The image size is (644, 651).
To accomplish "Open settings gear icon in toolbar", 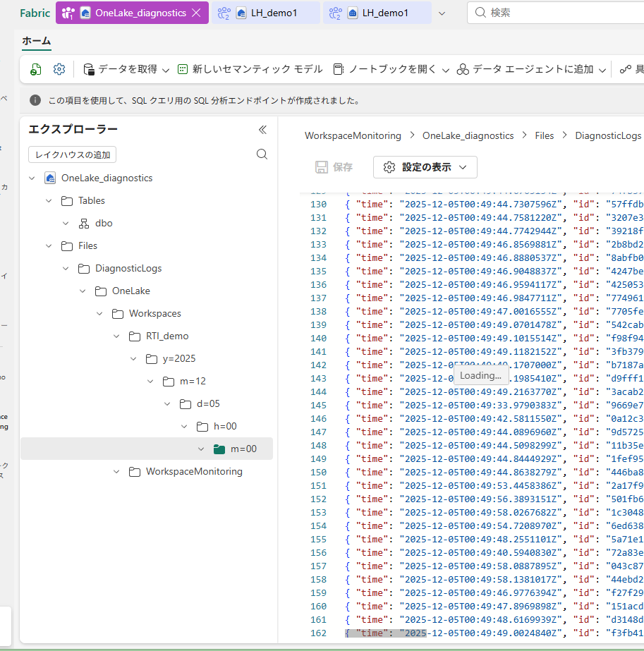I will (59, 69).
